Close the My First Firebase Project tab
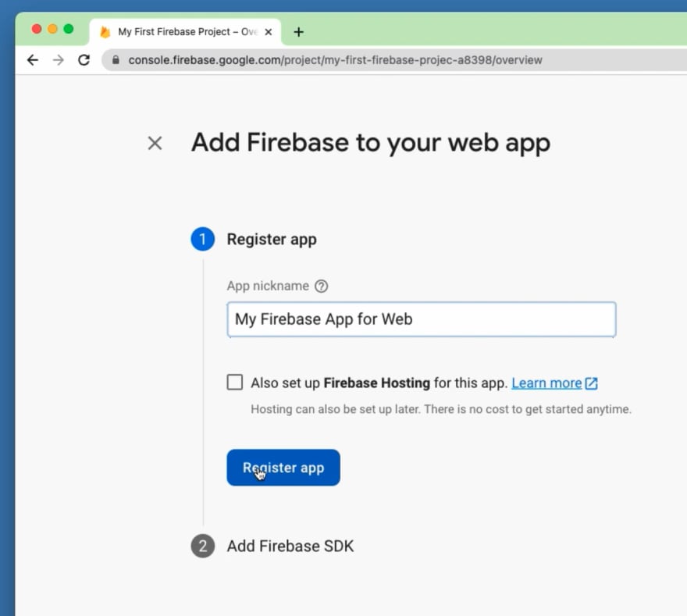 pyautogui.click(x=269, y=32)
